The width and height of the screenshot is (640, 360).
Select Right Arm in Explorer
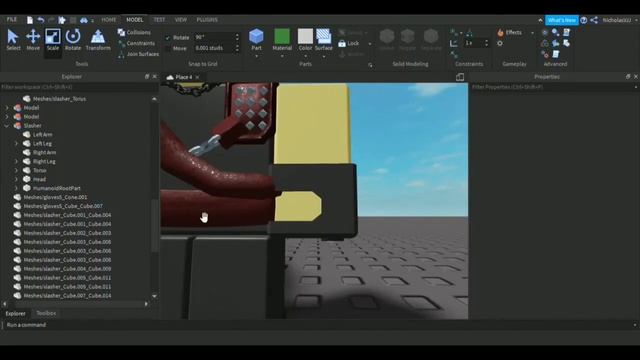(44, 153)
